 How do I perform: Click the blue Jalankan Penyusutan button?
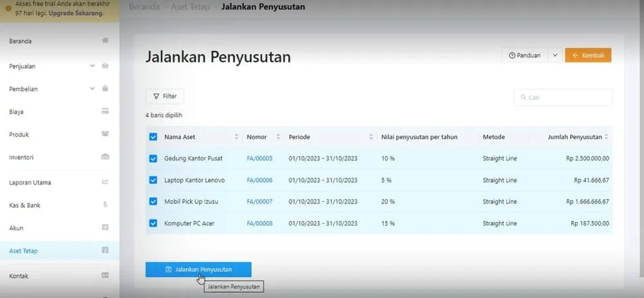click(x=198, y=270)
